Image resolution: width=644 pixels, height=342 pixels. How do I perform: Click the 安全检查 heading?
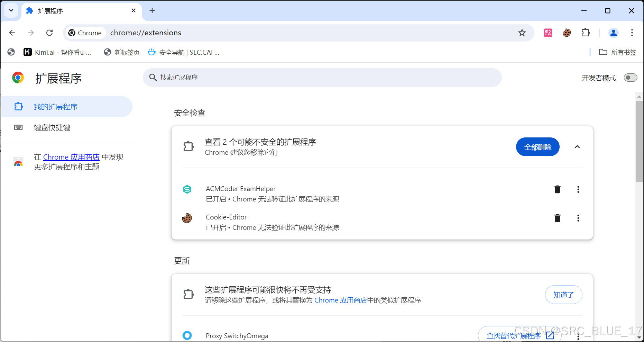coord(190,113)
